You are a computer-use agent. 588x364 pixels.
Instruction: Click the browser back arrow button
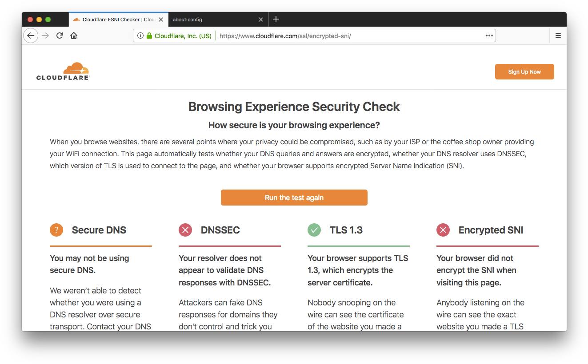pos(31,36)
